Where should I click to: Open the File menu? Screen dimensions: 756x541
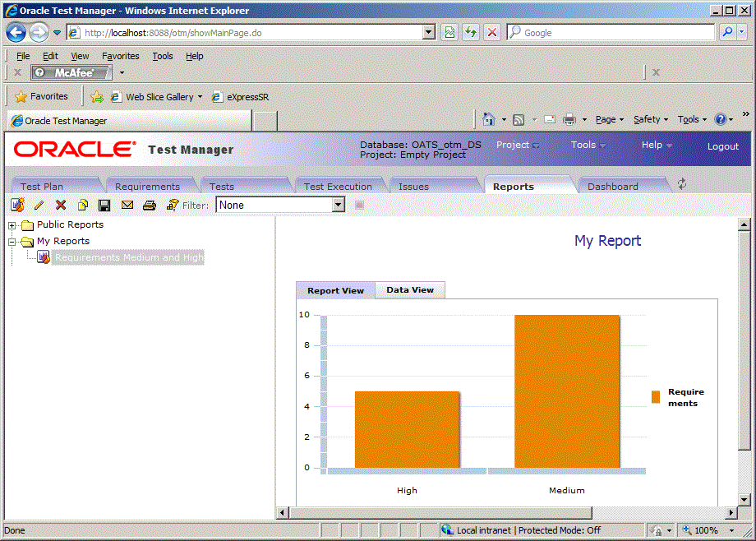[x=23, y=56]
